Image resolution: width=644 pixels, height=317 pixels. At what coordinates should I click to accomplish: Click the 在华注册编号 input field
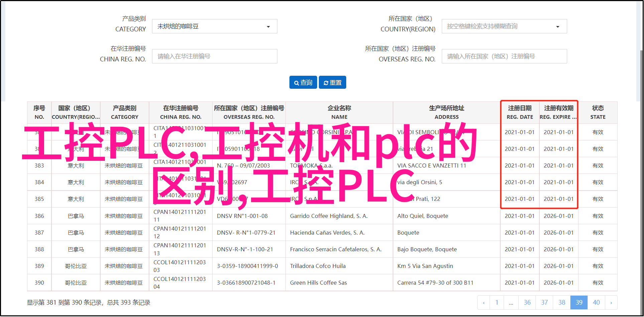pos(214,56)
